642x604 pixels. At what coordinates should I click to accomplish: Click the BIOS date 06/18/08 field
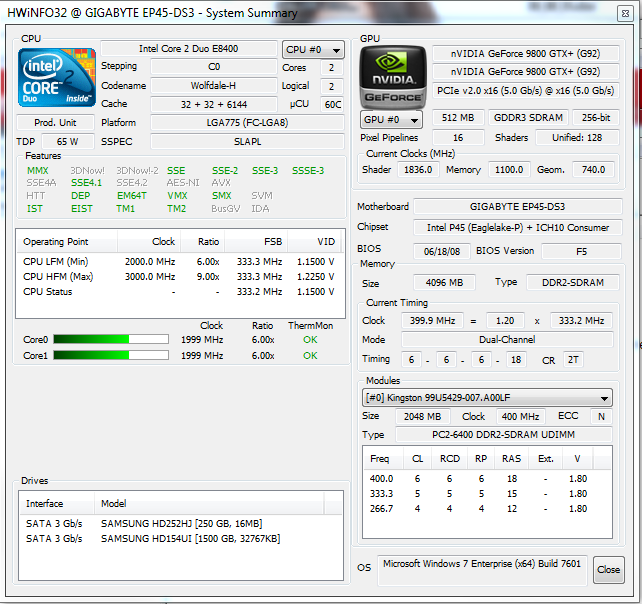442,251
